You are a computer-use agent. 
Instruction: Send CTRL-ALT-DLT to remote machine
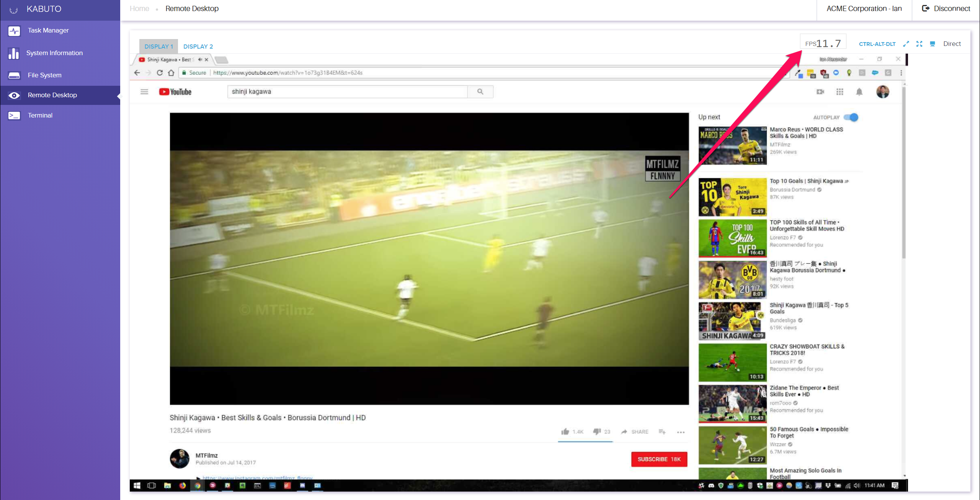(x=877, y=44)
